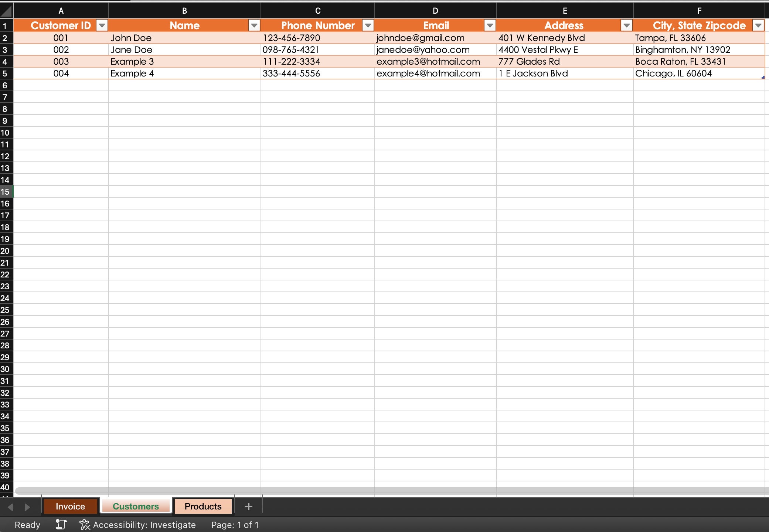Switch to the Products sheet tab
Screen dimensions: 769x532
[x=203, y=506]
